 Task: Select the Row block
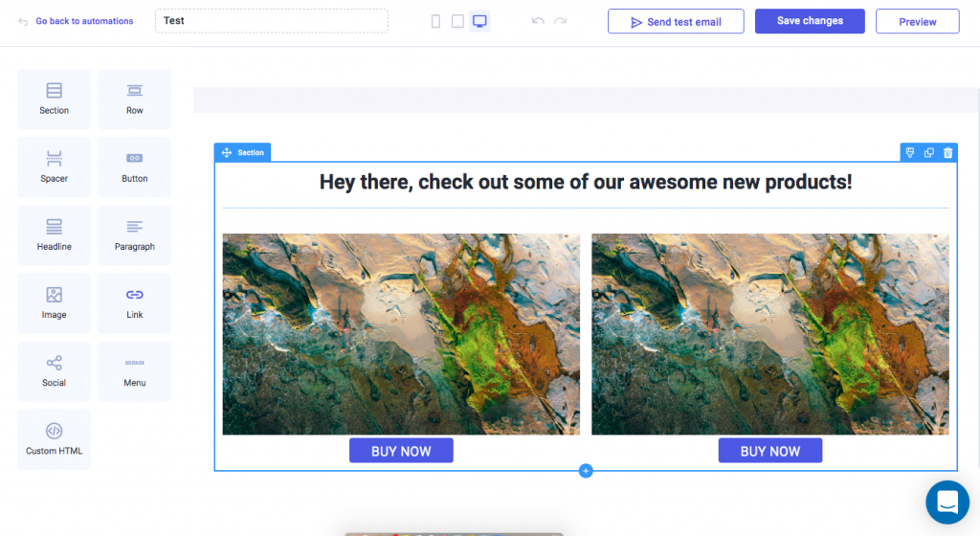pyautogui.click(x=134, y=100)
